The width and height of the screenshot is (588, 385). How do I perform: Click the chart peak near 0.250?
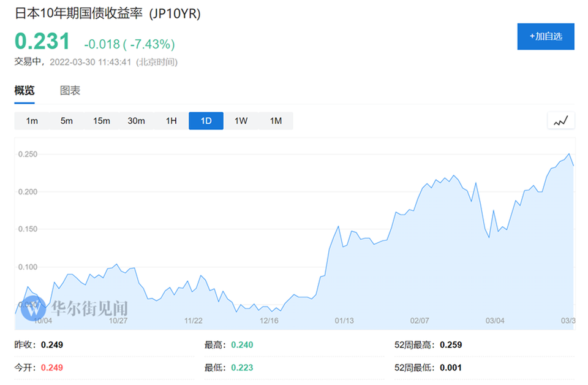coord(569,154)
